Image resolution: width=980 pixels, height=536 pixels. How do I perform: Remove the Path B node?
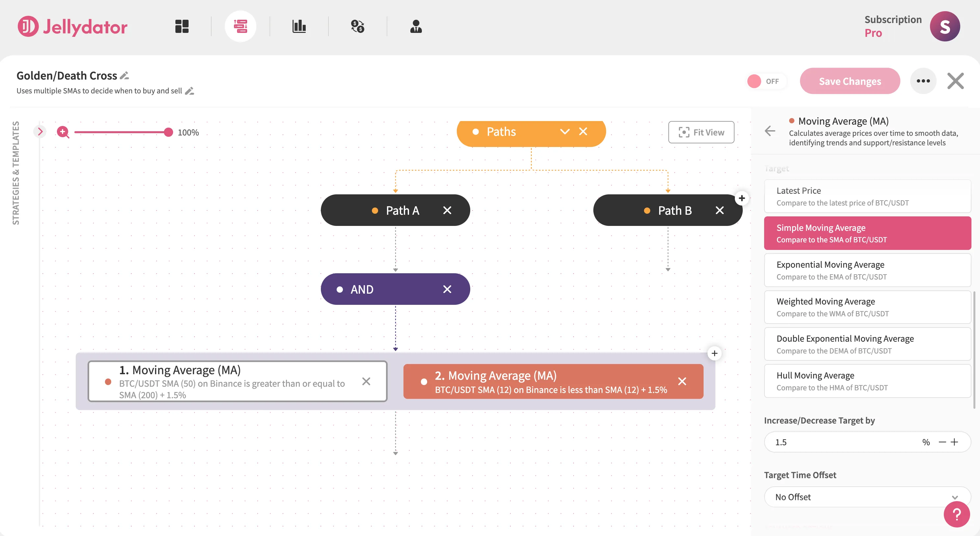(719, 210)
